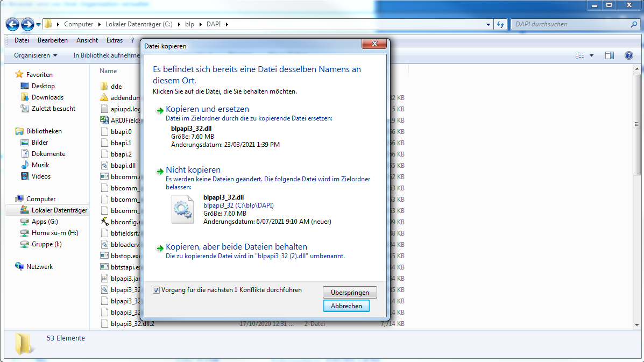Click the Computer breadcrumb dropdown arrow
This screenshot has height=362, width=644.
[99, 24]
